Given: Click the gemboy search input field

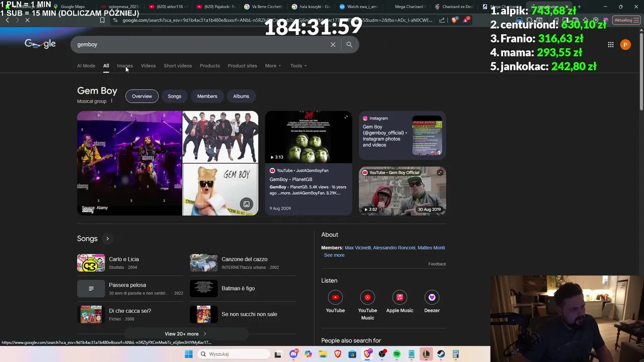Looking at the screenshot, I should (201, 45).
